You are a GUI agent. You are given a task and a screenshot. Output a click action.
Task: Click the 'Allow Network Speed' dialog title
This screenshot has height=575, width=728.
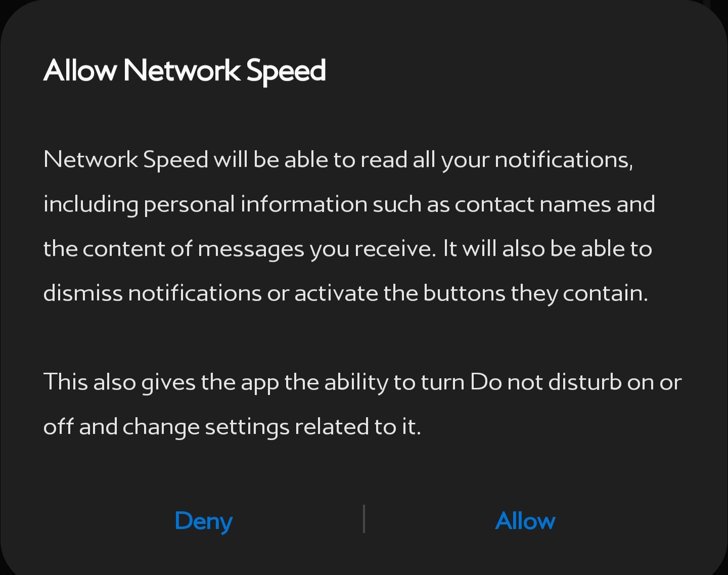coord(185,70)
